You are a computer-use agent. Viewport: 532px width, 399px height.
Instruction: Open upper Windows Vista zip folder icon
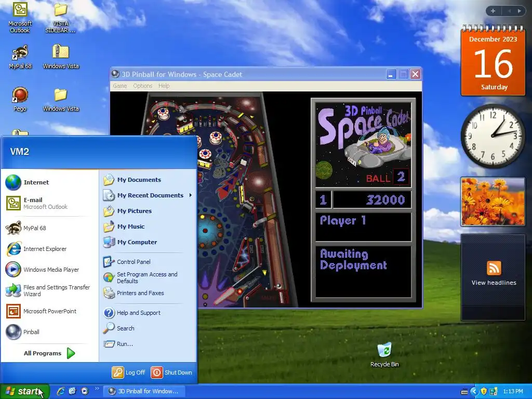tap(61, 57)
